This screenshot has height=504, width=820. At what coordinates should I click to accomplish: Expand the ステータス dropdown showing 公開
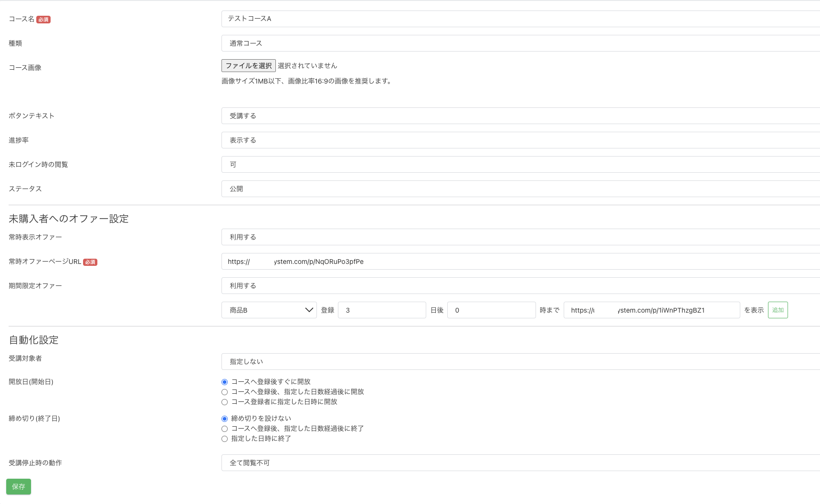[x=520, y=189]
